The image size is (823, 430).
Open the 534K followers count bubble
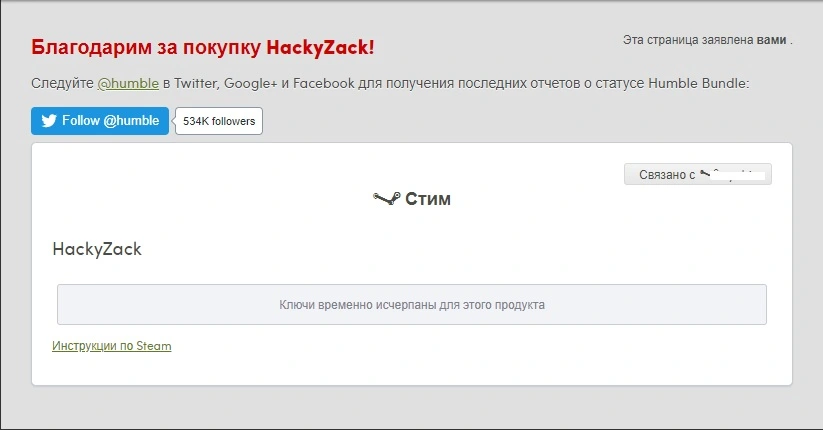(x=219, y=121)
